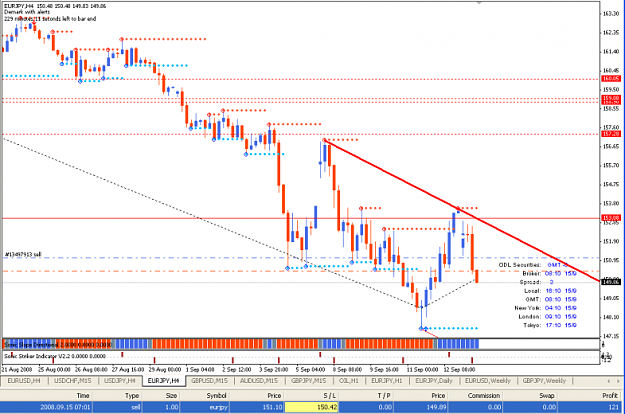Click the London 09:10 clock entry
Screen dimensions: 625x414
pyautogui.click(x=547, y=317)
